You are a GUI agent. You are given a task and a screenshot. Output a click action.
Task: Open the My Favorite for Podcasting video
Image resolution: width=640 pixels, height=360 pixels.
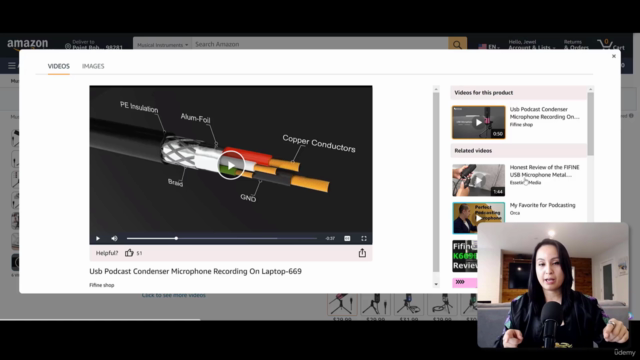[478, 218]
